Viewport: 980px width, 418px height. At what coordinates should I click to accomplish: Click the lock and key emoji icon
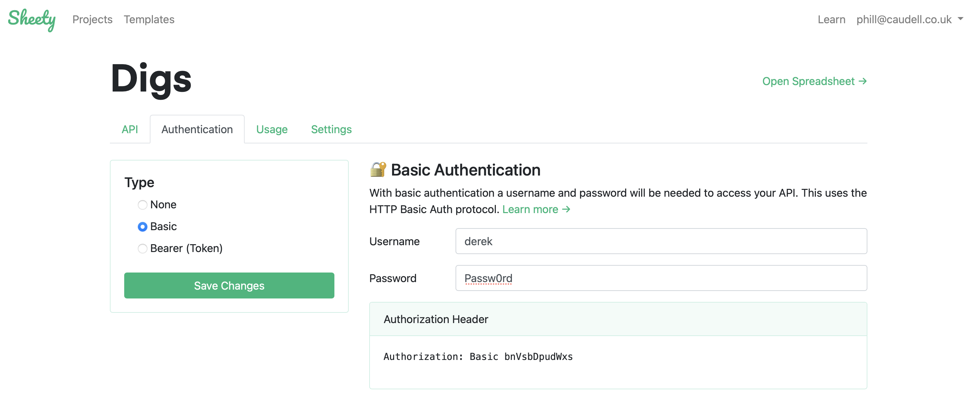(x=378, y=170)
